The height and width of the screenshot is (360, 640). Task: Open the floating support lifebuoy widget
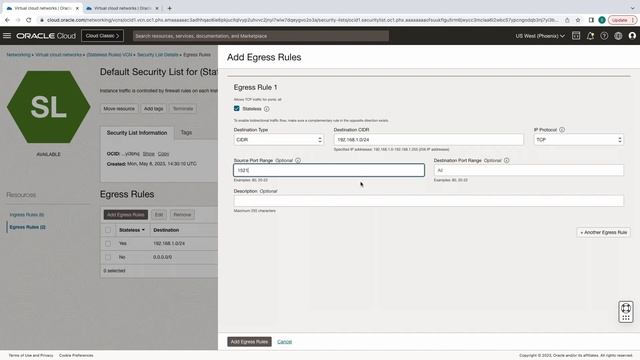coord(626,312)
